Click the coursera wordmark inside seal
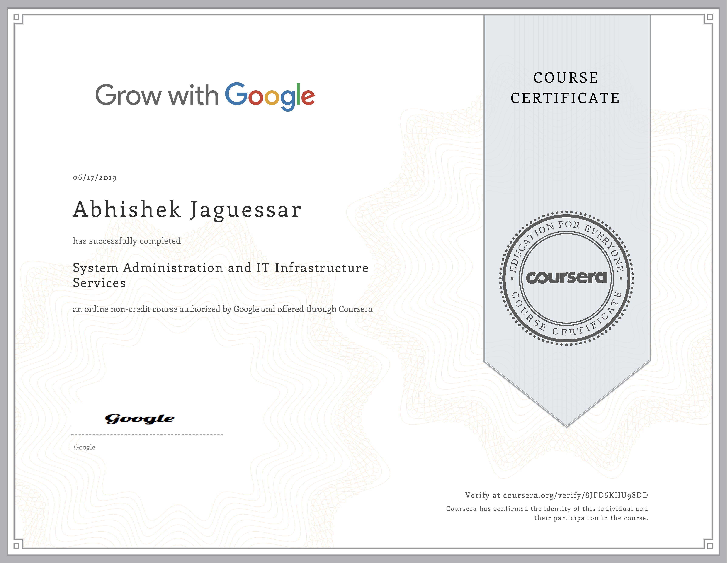Image resolution: width=728 pixels, height=563 pixels. pos(566,278)
